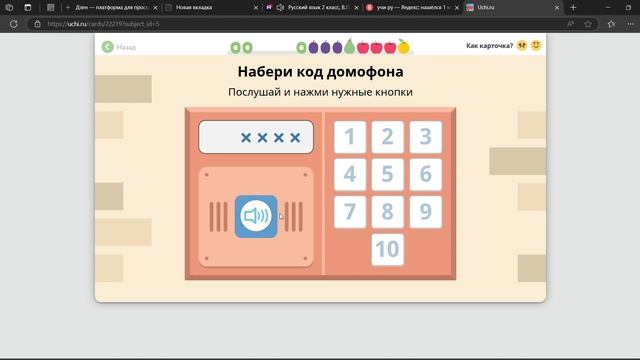The height and width of the screenshot is (360, 640).
Task: Click the vertical tabs icon left of Дзен tab
Action: 51,7
